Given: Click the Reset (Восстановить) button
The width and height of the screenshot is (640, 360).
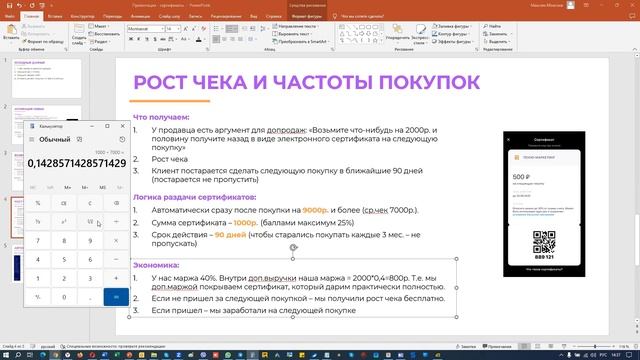Looking at the screenshot, I should coord(104,34).
